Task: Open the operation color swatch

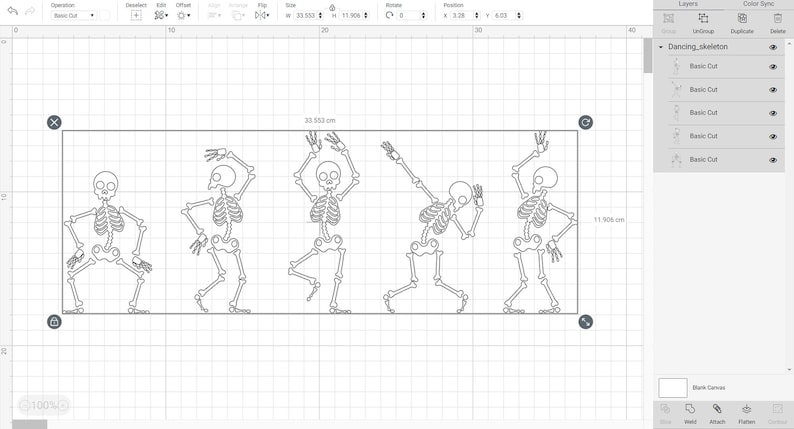Action: click(x=104, y=15)
